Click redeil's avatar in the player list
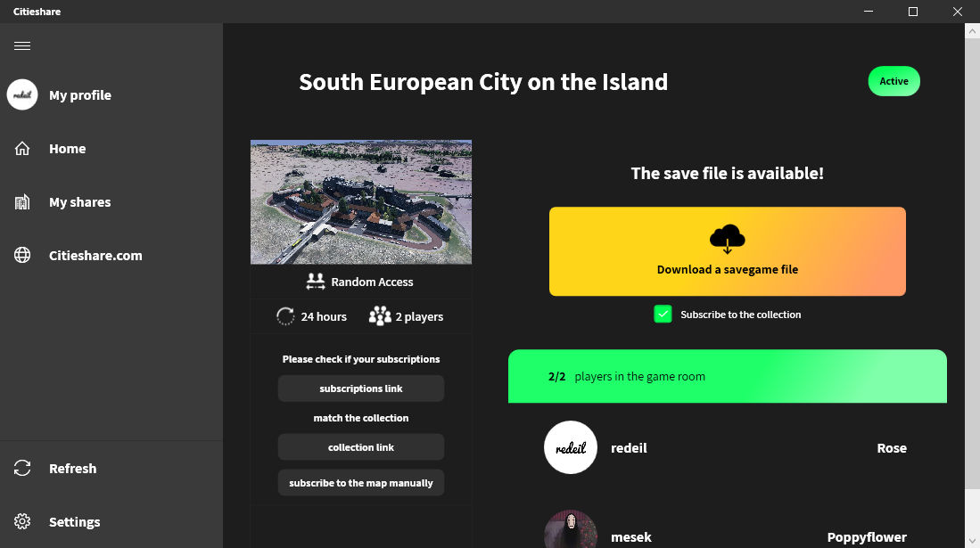The height and width of the screenshot is (548, 980). click(x=571, y=447)
